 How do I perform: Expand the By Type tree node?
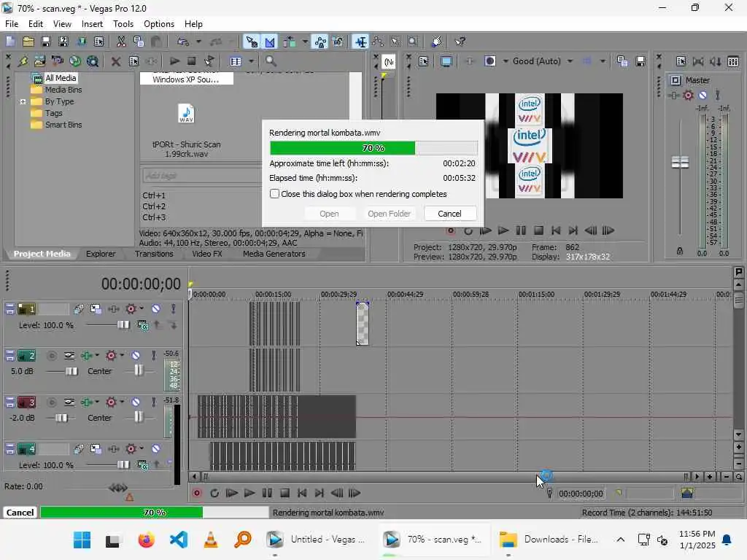[23, 101]
